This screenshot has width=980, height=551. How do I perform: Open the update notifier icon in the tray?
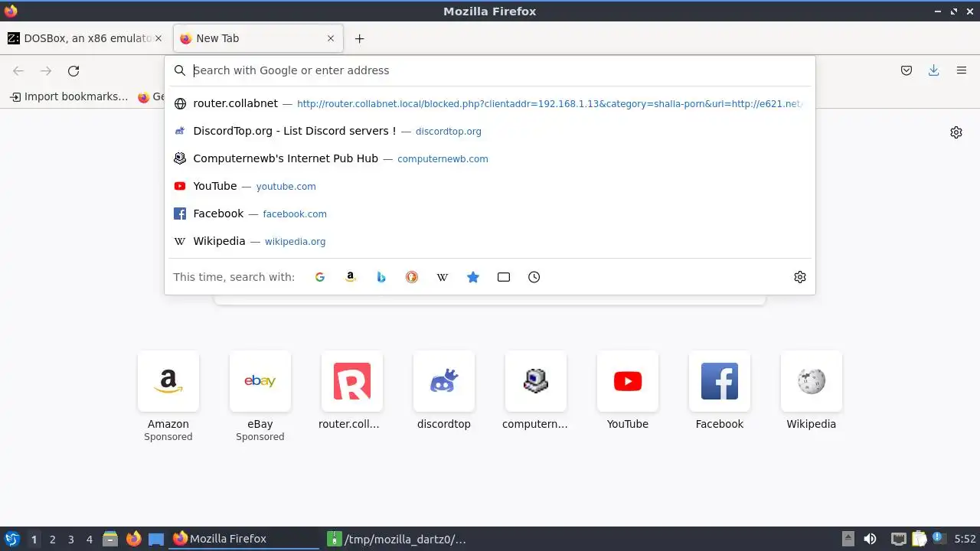pos(939,539)
